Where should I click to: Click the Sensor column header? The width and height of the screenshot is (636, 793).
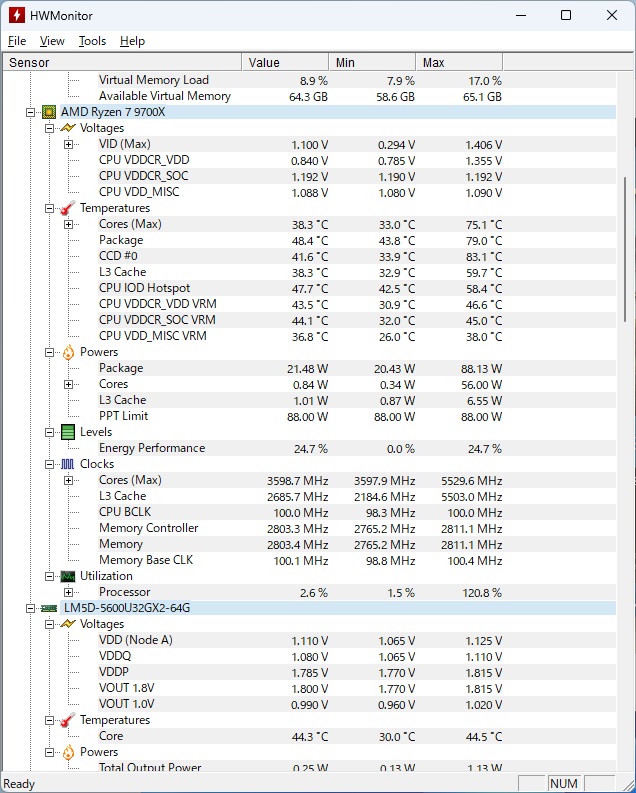click(x=122, y=62)
